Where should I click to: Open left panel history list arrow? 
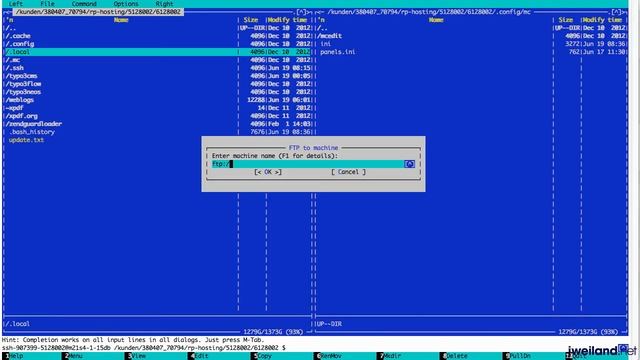[301, 12]
